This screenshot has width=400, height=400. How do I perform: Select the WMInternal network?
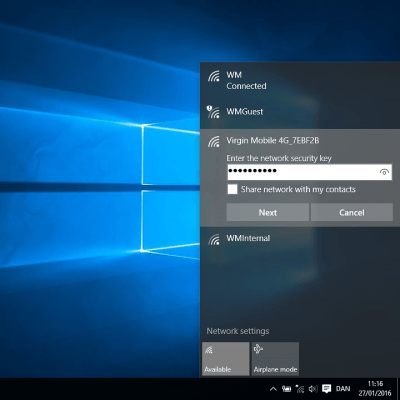click(x=300, y=239)
